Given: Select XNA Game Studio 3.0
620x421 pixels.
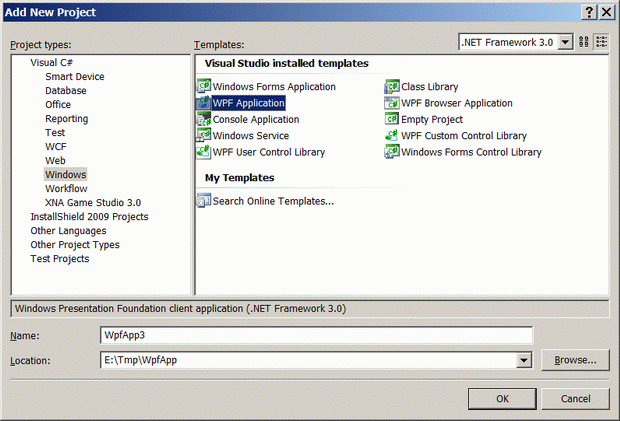Looking at the screenshot, I should [93, 203].
